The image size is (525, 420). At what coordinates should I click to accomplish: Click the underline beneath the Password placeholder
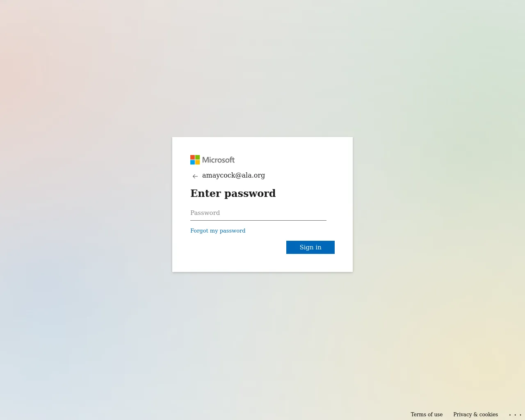[258, 220]
